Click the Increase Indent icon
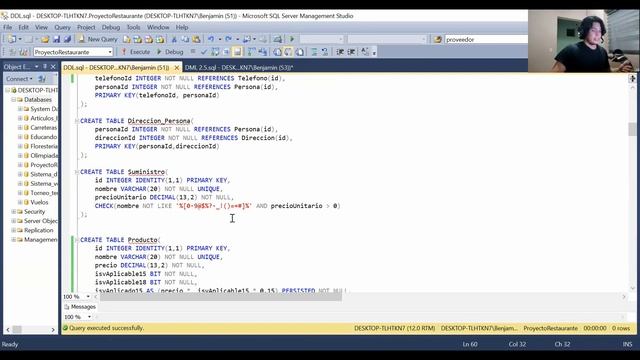The width and height of the screenshot is (640, 360). (x=351, y=52)
